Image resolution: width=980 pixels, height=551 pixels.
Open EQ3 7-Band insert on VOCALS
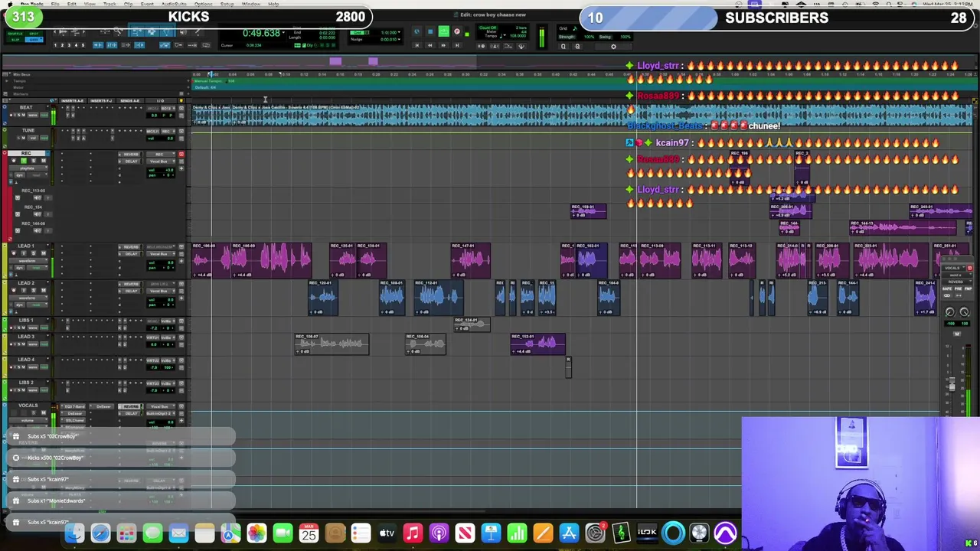[75, 406]
